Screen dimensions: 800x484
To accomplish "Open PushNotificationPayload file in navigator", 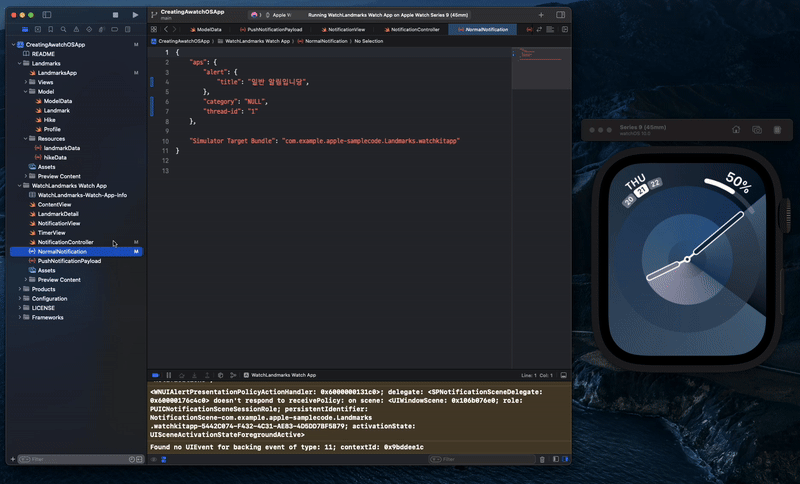I will [x=65, y=261].
